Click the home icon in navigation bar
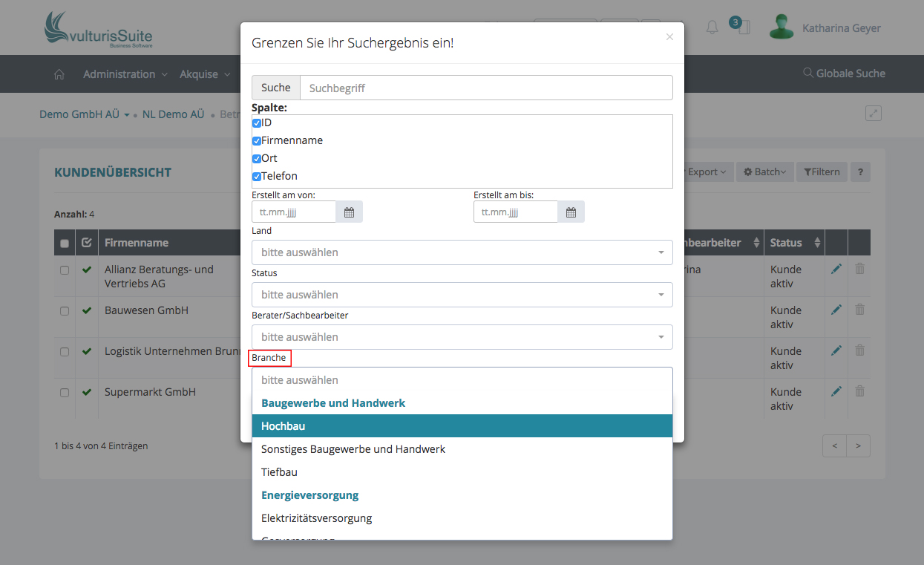 [x=59, y=74]
